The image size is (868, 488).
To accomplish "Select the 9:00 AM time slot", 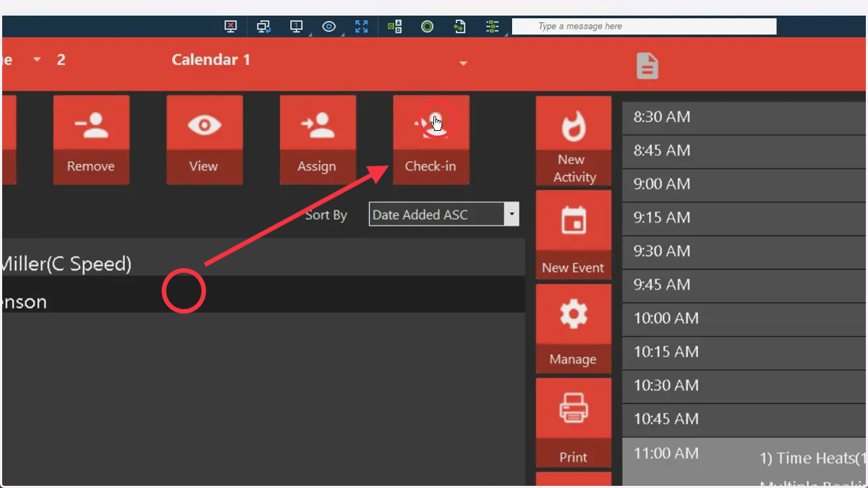I will point(744,184).
